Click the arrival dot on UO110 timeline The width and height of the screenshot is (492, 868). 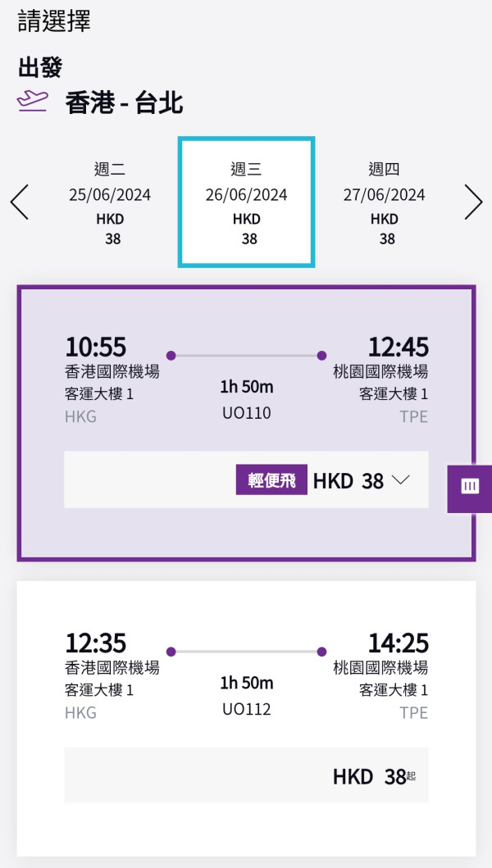(321, 356)
